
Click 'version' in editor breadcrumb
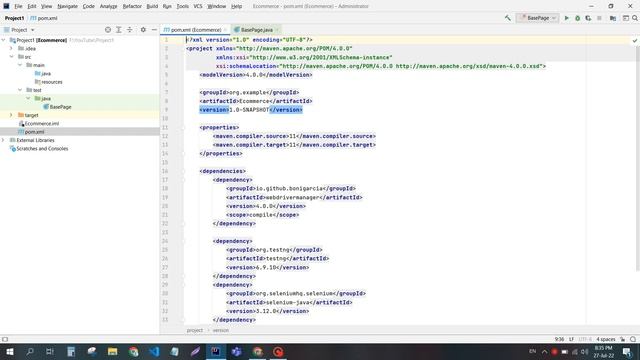(x=221, y=330)
